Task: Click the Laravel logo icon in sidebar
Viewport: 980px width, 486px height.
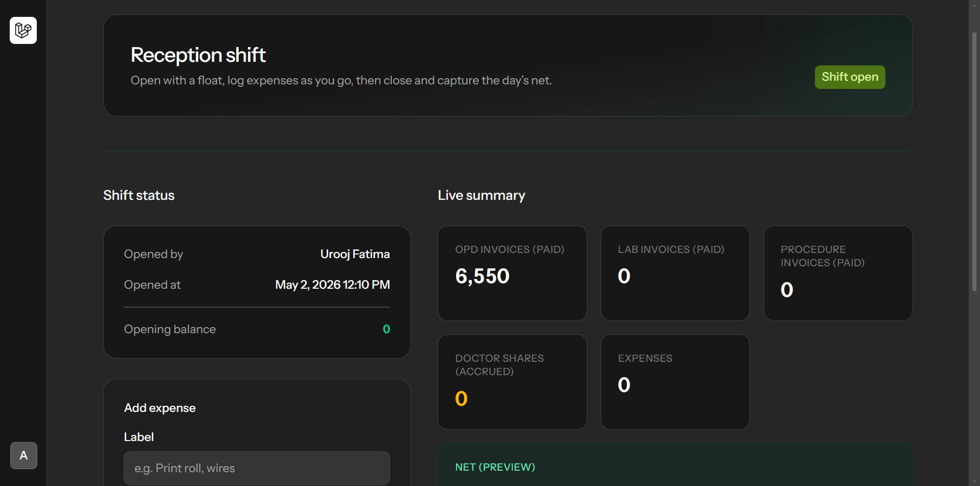Action: point(23,30)
